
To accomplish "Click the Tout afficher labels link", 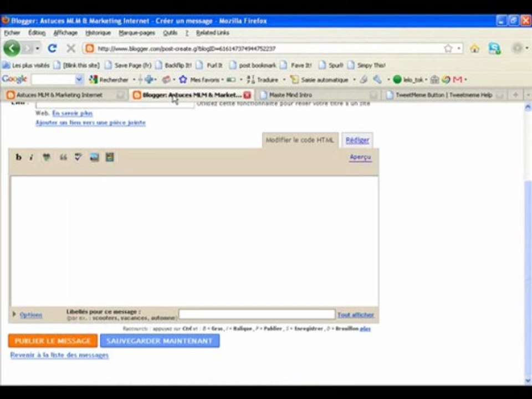I will [356, 315].
